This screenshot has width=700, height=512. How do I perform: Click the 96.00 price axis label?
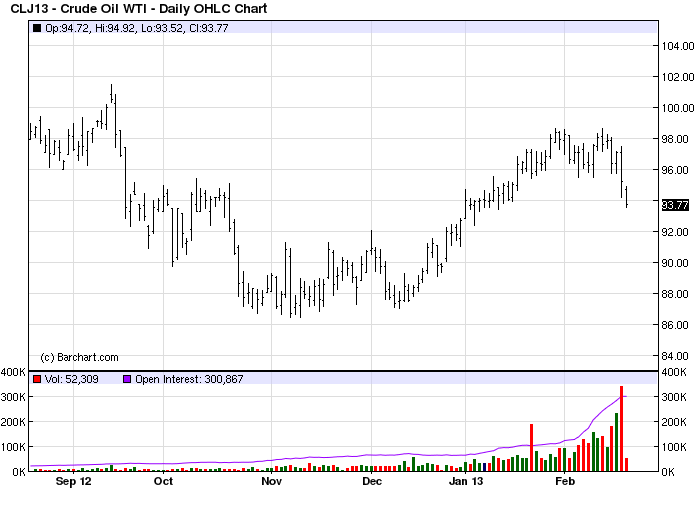pos(675,170)
